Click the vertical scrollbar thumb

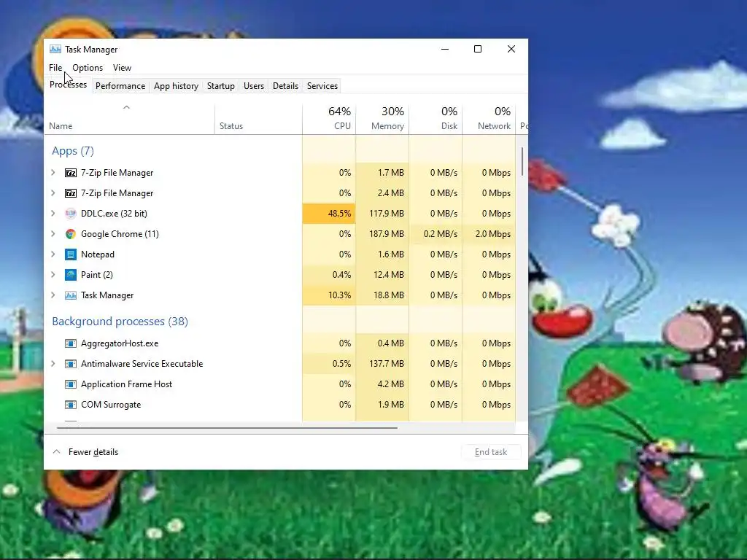tap(522, 161)
